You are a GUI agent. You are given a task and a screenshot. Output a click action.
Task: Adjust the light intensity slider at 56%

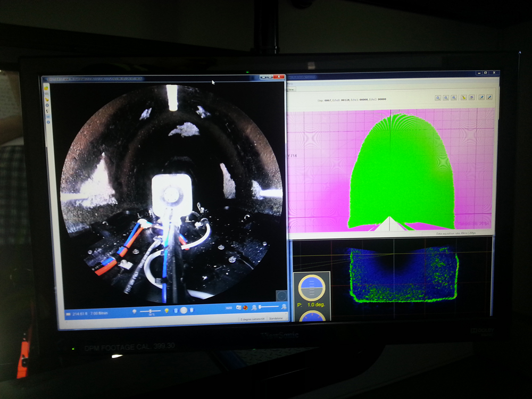tap(151, 310)
